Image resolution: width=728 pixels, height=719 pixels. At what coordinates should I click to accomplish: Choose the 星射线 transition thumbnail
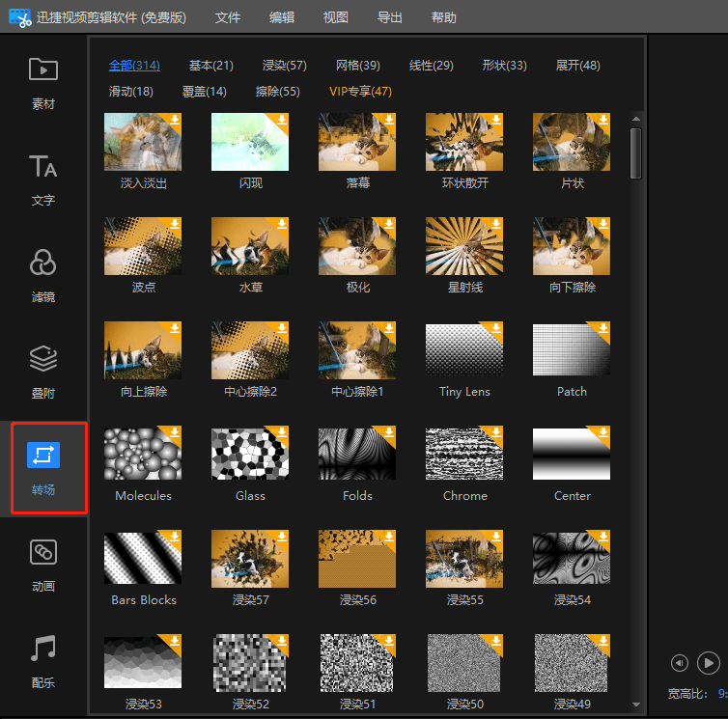(x=464, y=246)
